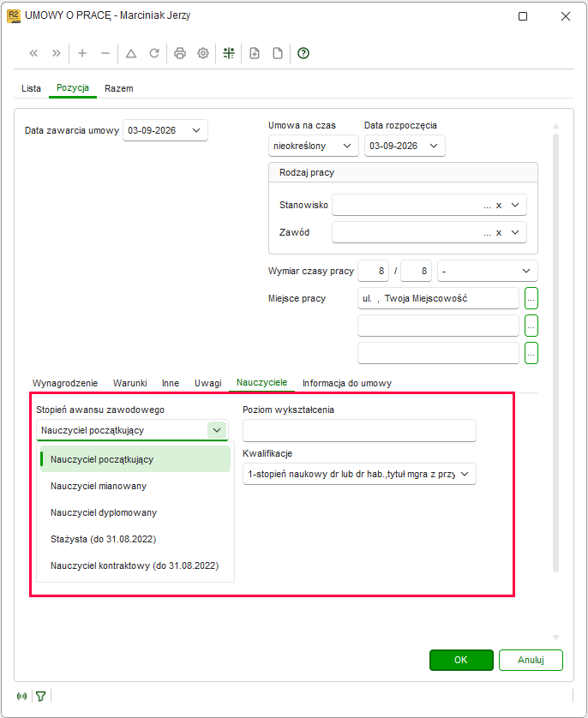Viewport: 588px width, 718px height.
Task: Click Wymiar czasu pracy numerator field
Action: tap(373, 271)
